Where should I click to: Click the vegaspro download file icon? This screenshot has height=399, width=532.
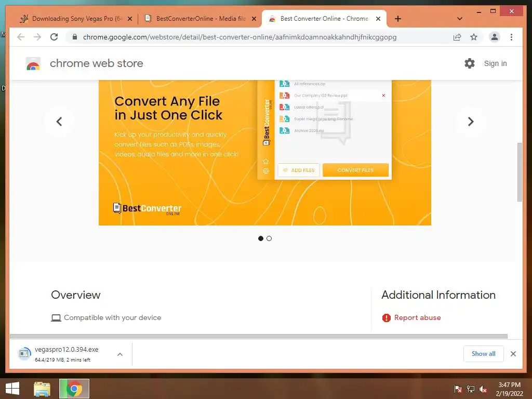click(24, 354)
